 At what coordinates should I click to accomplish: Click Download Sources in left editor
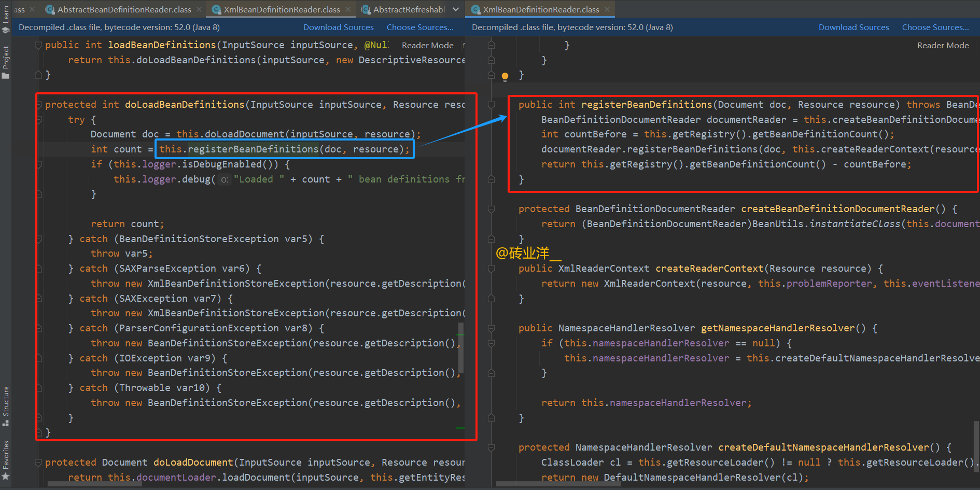[x=338, y=27]
